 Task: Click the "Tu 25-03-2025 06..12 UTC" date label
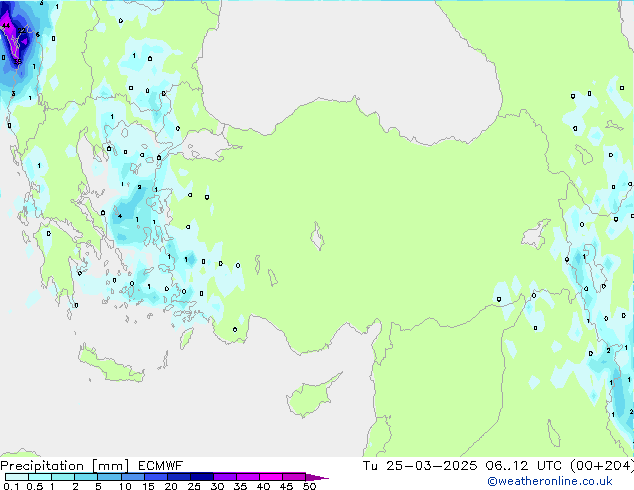pos(462,466)
